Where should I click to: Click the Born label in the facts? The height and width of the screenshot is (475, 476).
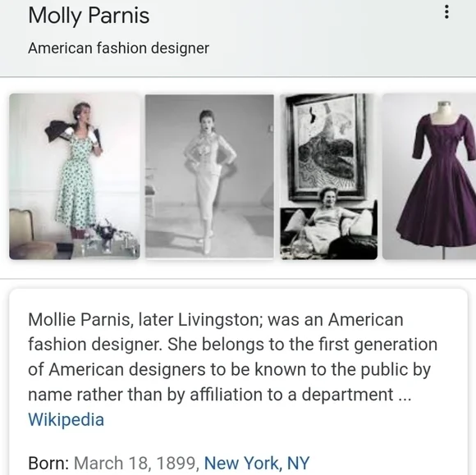tap(48, 463)
